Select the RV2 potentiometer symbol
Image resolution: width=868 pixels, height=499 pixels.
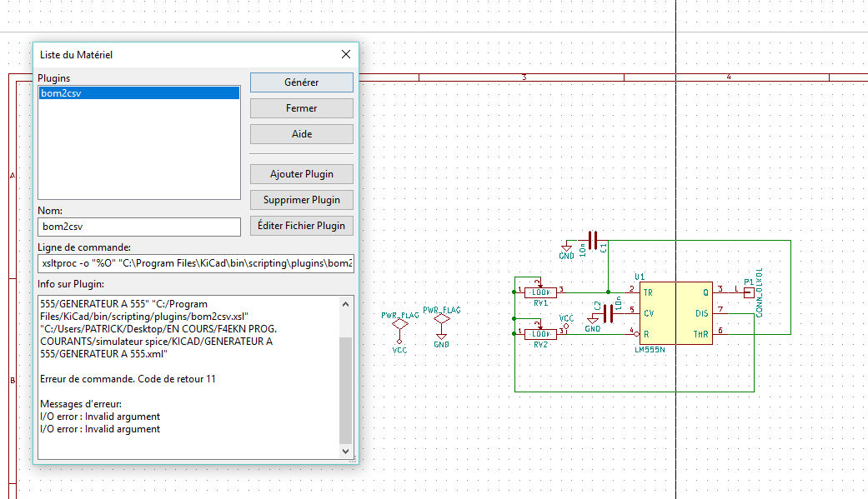[540, 333]
